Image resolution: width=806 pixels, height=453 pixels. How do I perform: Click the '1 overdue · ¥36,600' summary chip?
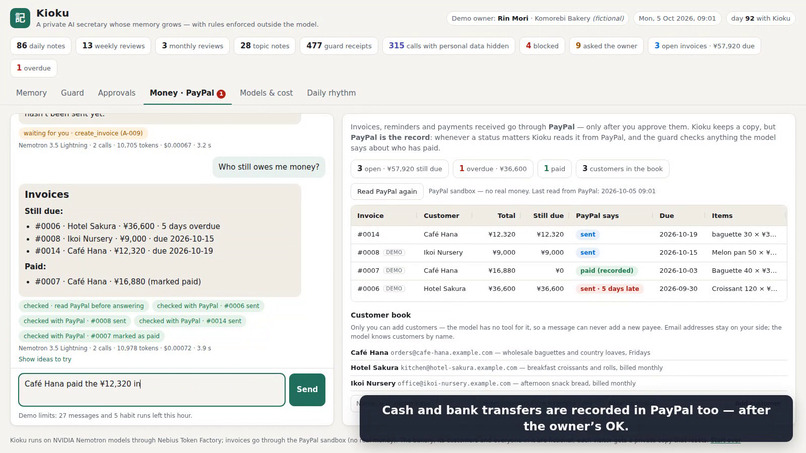pyautogui.click(x=492, y=169)
